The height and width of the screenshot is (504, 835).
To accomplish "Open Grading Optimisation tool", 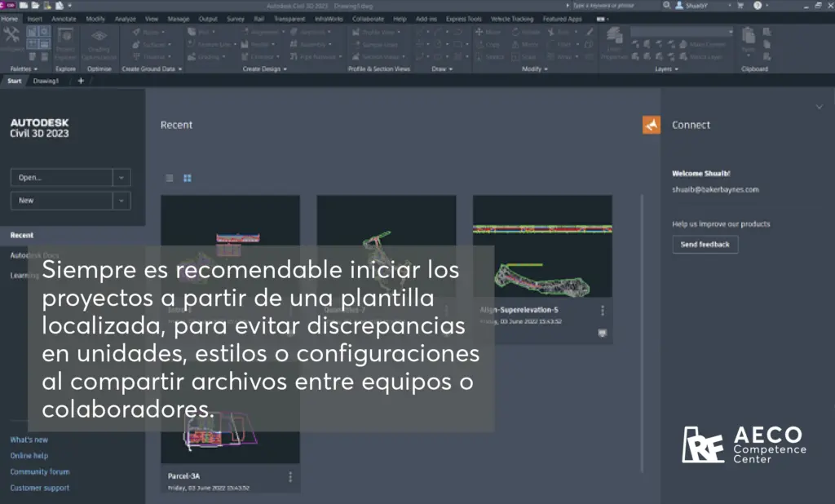I will (x=99, y=44).
